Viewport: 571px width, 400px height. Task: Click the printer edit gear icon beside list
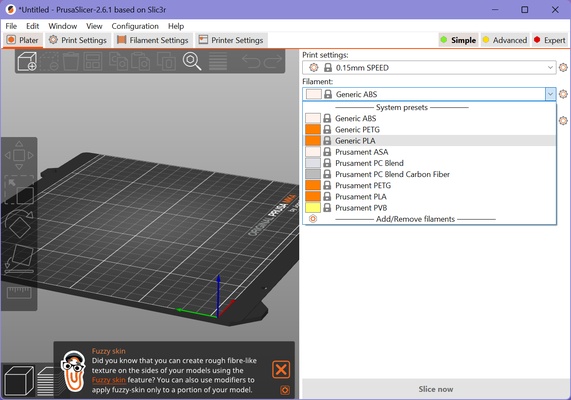(x=563, y=121)
